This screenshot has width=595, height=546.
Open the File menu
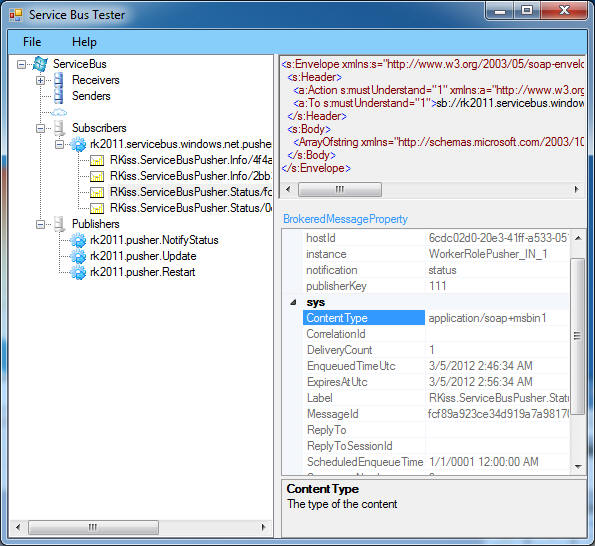tap(32, 42)
